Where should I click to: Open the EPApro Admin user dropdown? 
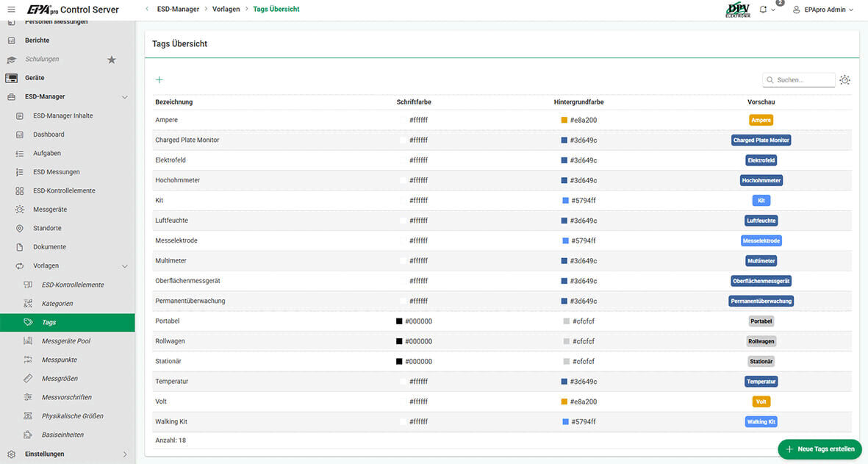pos(822,10)
